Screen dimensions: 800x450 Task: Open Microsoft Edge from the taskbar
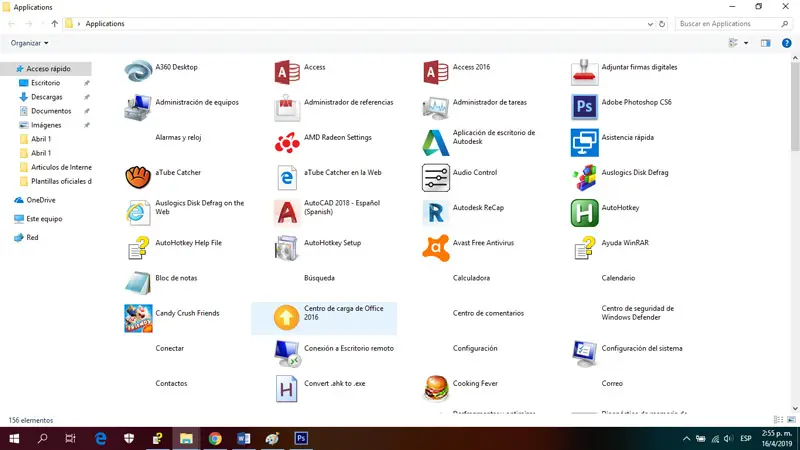point(101,438)
